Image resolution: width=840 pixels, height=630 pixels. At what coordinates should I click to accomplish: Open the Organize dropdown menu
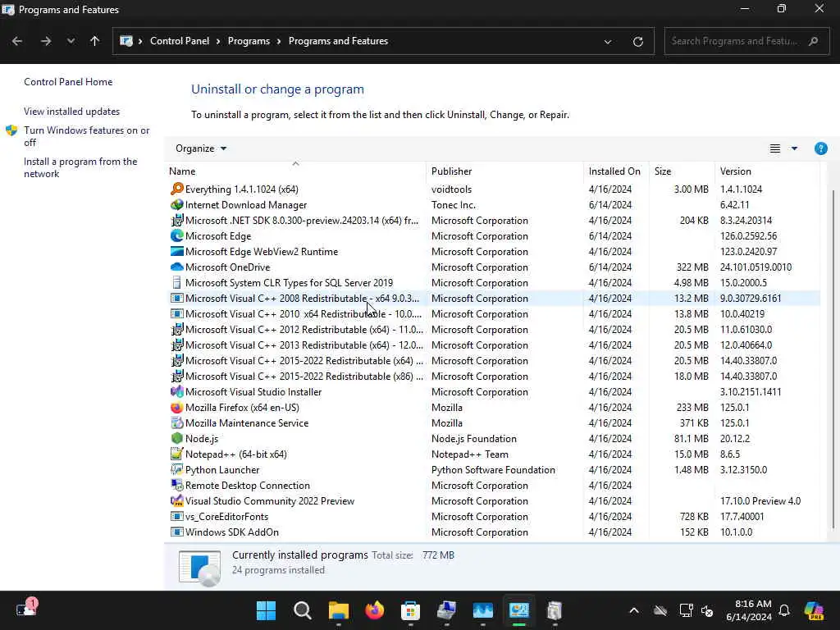(x=201, y=148)
